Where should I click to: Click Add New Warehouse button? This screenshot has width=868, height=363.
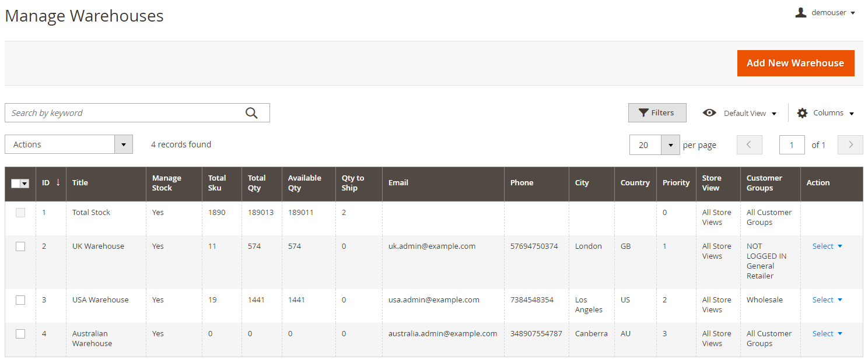[x=795, y=63]
